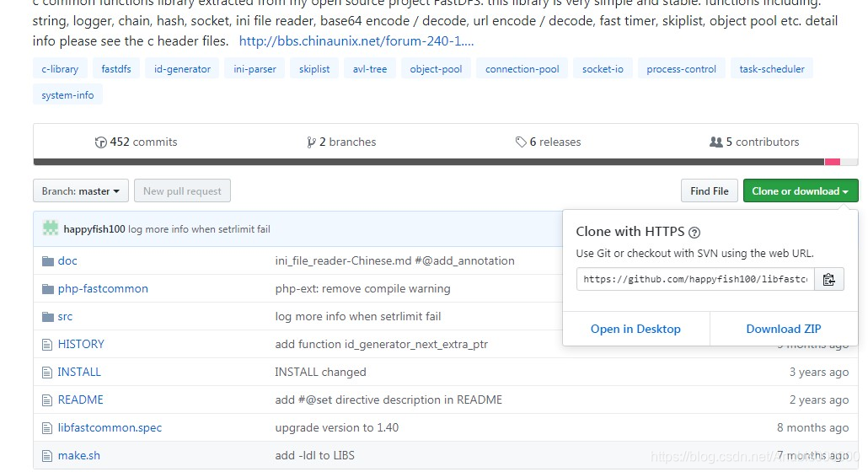
Task: Open the src folder link
Action: (x=65, y=317)
